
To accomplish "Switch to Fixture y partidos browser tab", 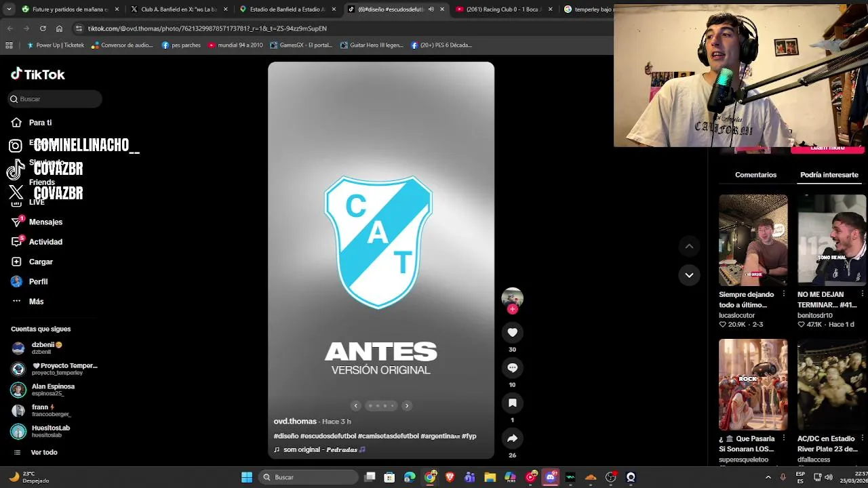I will (71, 9).
